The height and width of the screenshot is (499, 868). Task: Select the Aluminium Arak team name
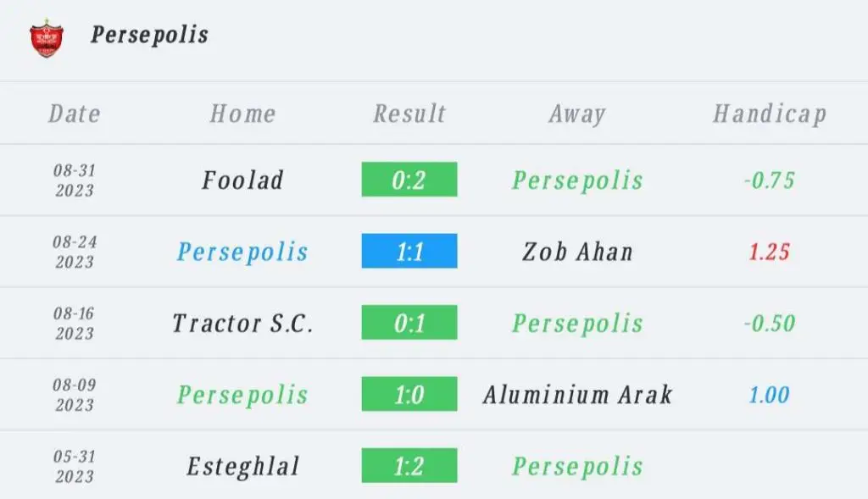[x=577, y=395]
